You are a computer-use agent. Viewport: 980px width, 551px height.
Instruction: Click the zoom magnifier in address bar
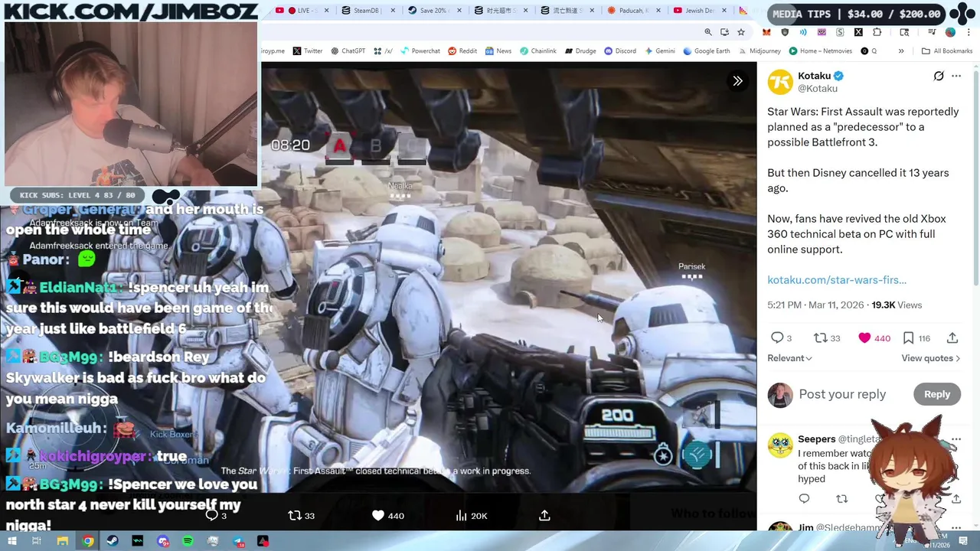pyautogui.click(x=708, y=32)
